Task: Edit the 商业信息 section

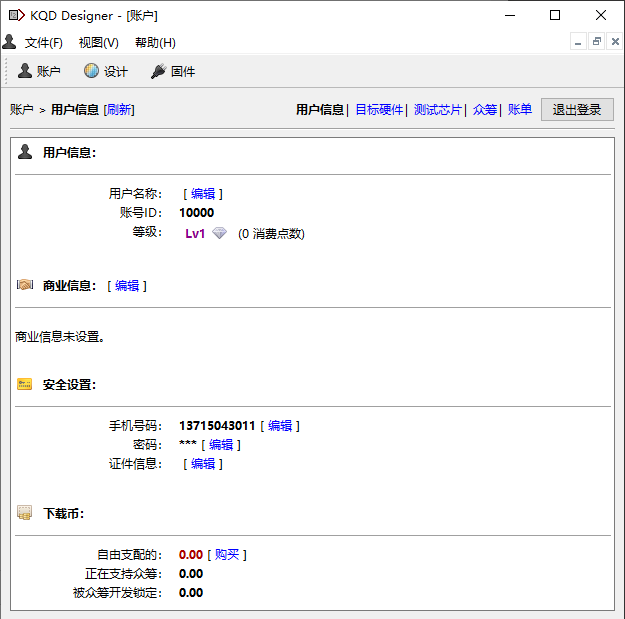Action: [127, 286]
